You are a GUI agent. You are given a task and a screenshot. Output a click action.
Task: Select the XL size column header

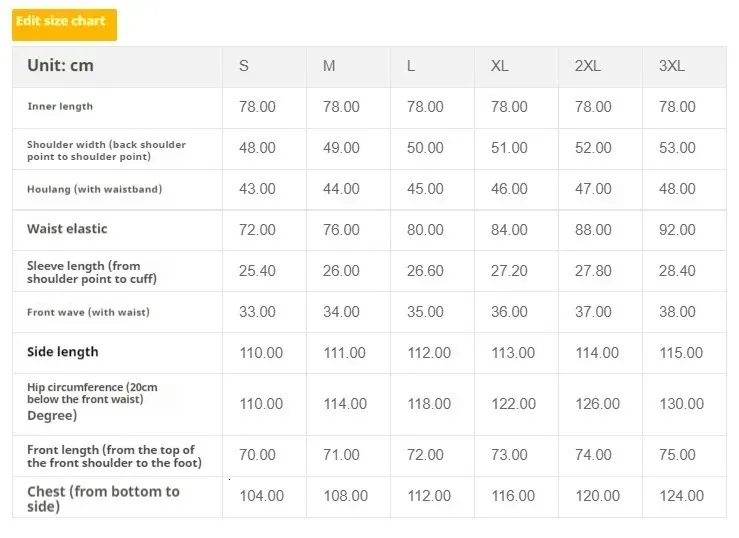click(500, 66)
